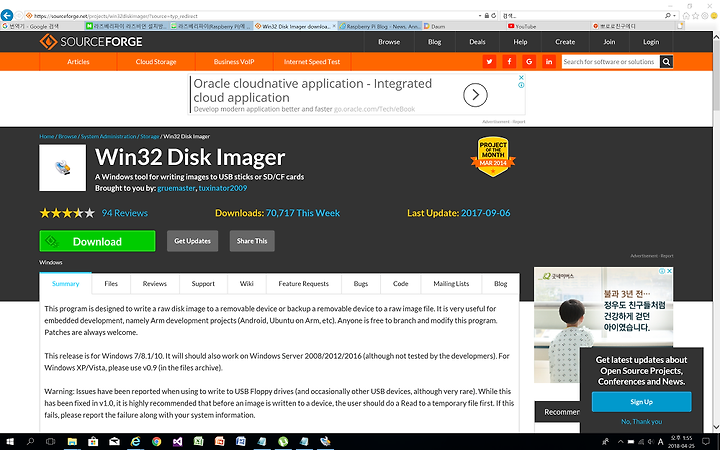Open the Wiki tab

(247, 284)
